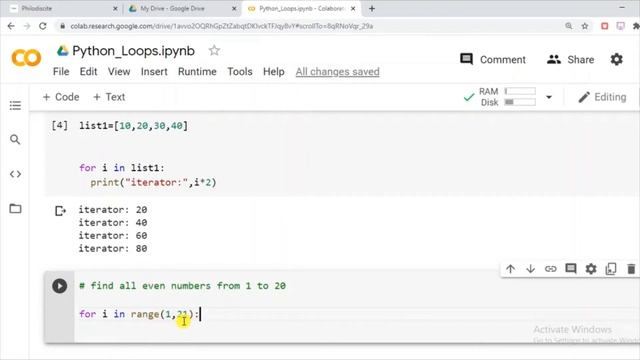The image size is (640, 360).
Task: Click the RAM usage bar
Action: coord(520,91)
